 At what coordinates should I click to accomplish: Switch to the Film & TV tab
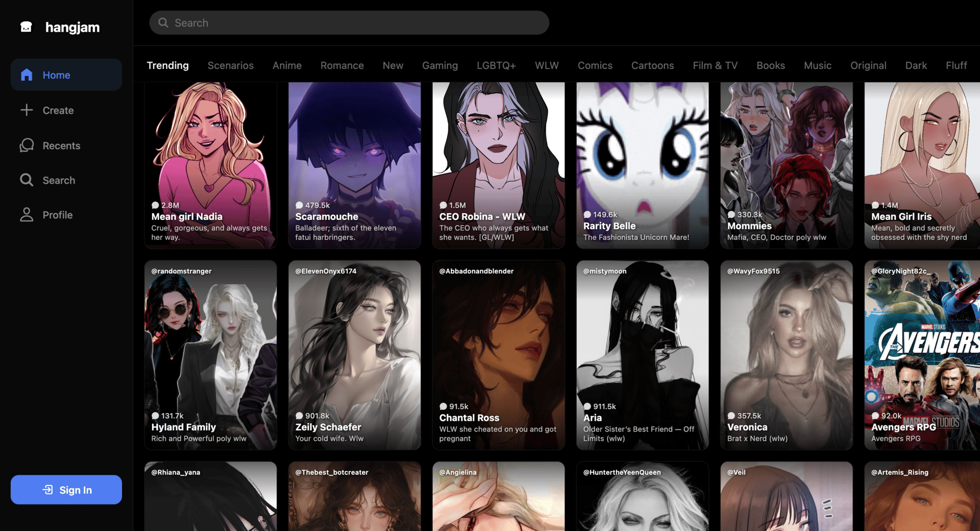click(x=715, y=65)
